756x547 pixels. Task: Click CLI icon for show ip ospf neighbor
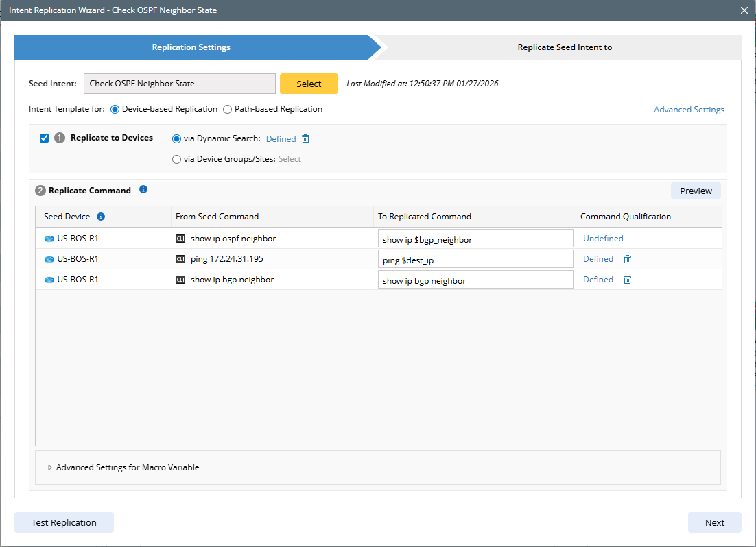coord(180,239)
